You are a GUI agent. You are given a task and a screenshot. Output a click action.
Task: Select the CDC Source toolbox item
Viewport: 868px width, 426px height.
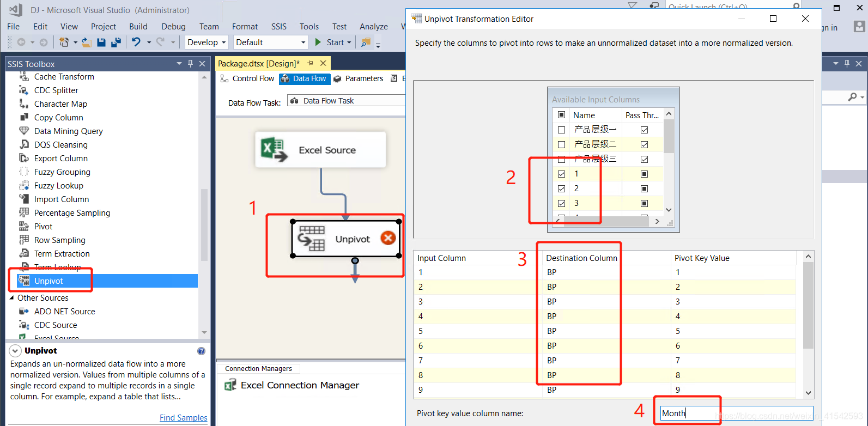[x=56, y=325]
